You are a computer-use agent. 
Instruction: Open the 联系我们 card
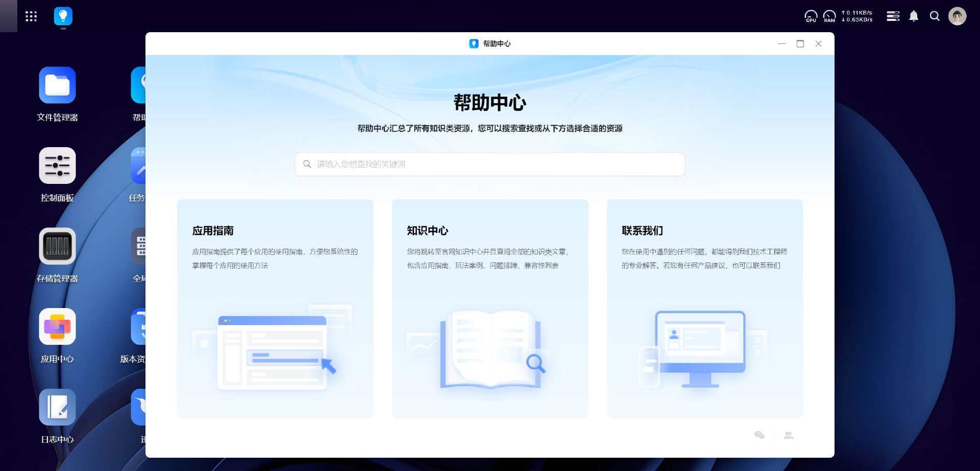click(705, 309)
